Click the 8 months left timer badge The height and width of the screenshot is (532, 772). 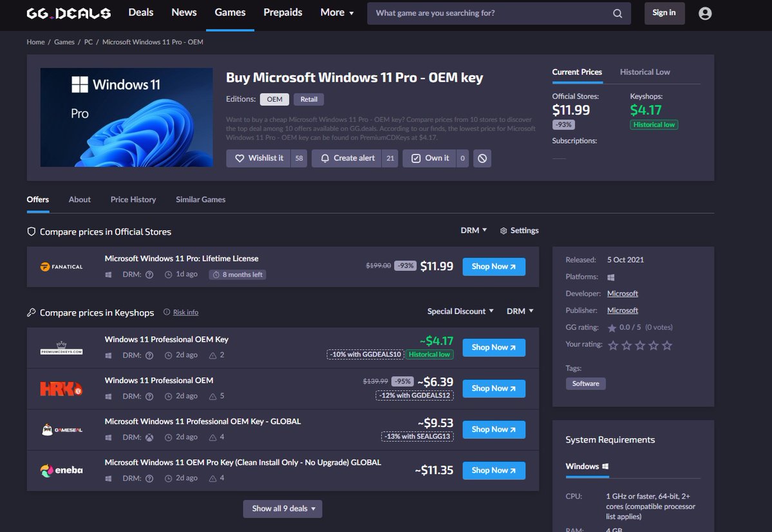(238, 274)
